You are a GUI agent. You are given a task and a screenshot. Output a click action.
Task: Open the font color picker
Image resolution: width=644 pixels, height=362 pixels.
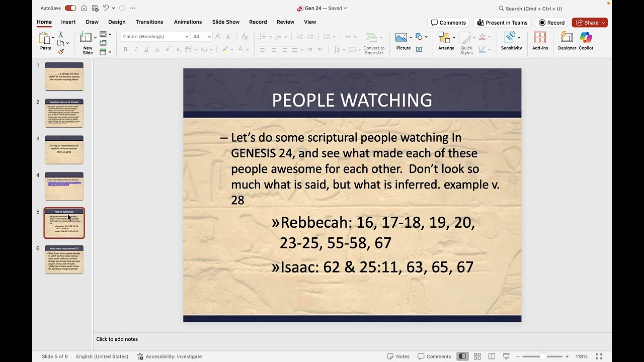click(248, 49)
